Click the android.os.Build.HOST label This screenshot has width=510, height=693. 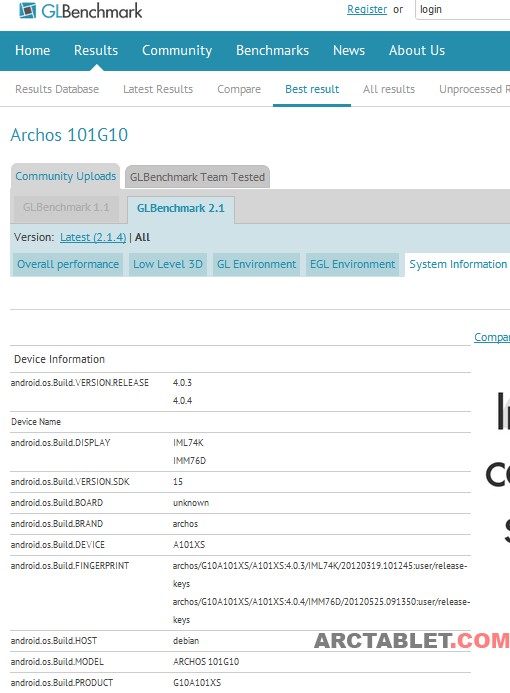click(x=53, y=641)
